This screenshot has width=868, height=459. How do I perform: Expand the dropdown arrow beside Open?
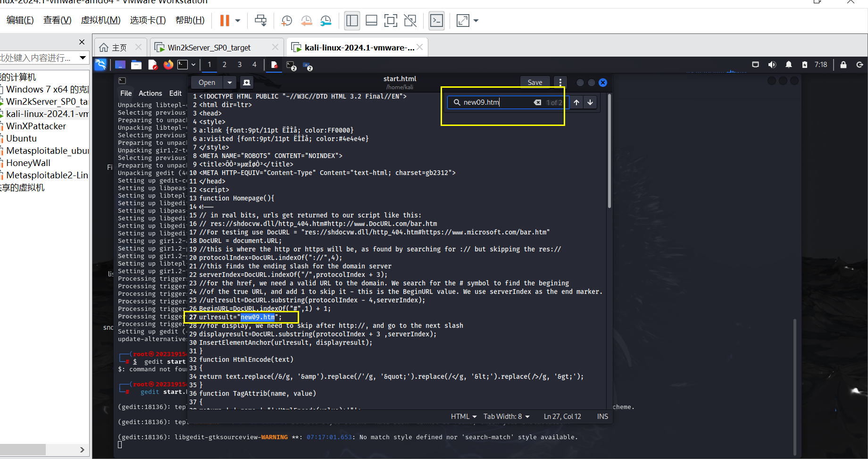pos(230,83)
